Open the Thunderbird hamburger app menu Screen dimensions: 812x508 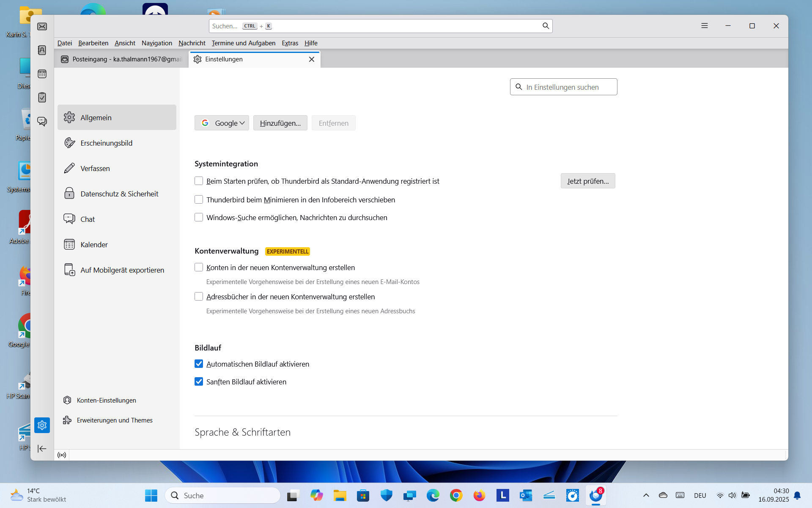pyautogui.click(x=704, y=26)
